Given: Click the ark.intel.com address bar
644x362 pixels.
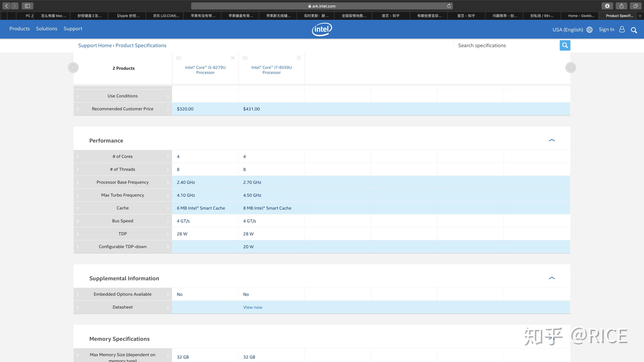Looking at the screenshot, I should pos(322,6).
